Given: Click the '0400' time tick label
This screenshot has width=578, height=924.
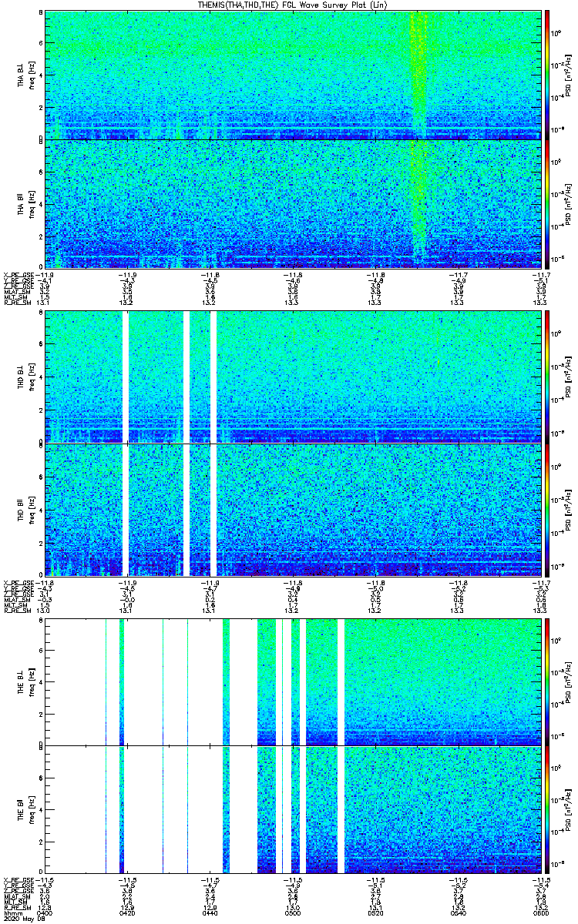Looking at the screenshot, I should [45, 913].
